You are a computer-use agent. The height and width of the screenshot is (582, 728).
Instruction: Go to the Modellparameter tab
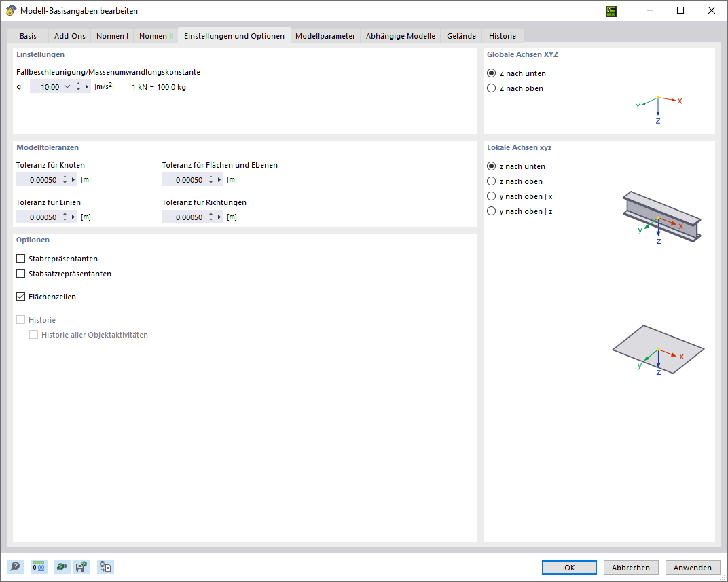tap(325, 36)
